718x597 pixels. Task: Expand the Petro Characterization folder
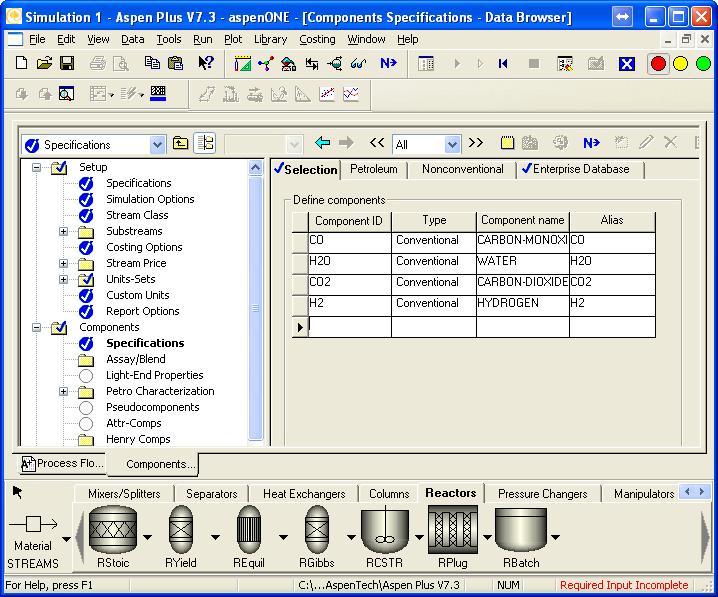64,392
